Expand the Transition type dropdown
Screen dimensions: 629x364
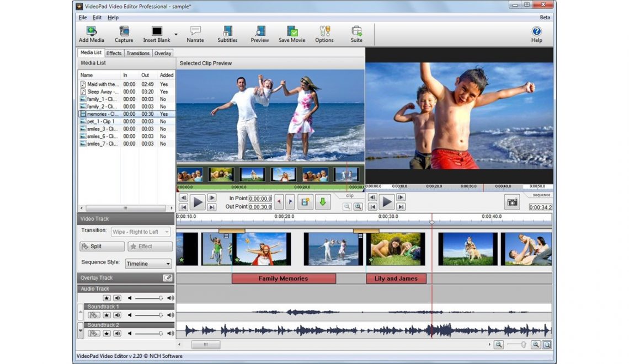point(141,232)
